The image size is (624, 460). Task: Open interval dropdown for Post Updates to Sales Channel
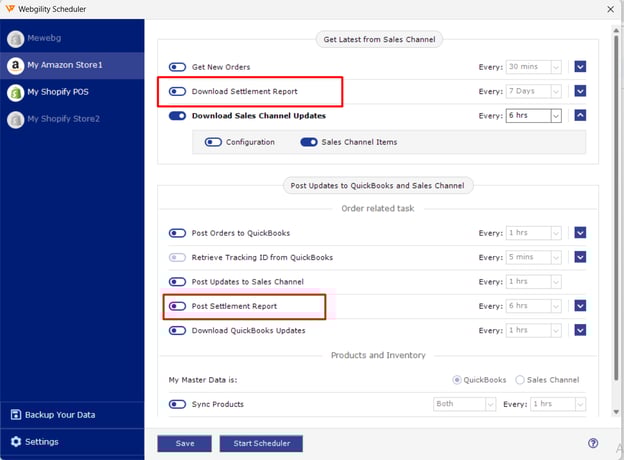coord(534,282)
